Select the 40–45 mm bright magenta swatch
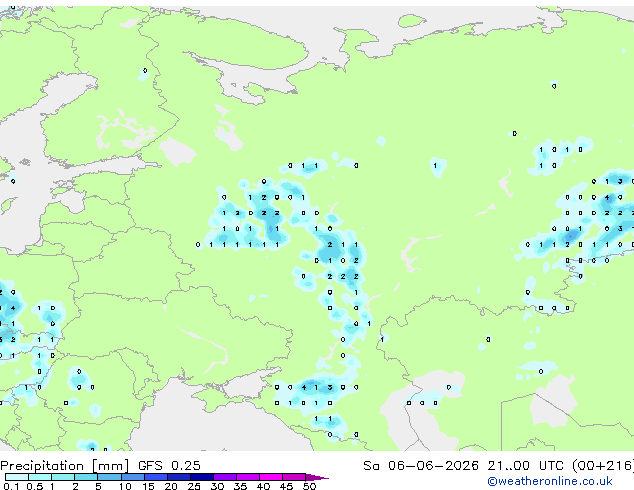634x490 pixels. [x=271, y=477]
